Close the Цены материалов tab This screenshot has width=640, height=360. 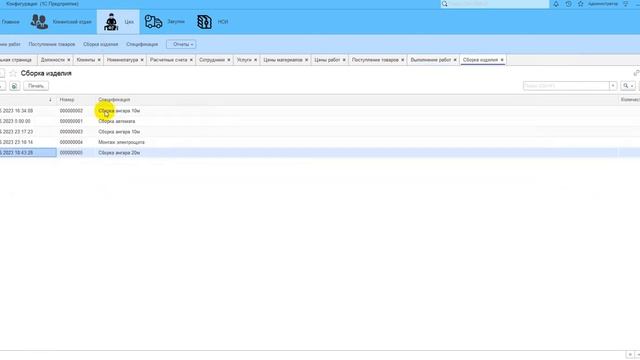[x=307, y=60]
